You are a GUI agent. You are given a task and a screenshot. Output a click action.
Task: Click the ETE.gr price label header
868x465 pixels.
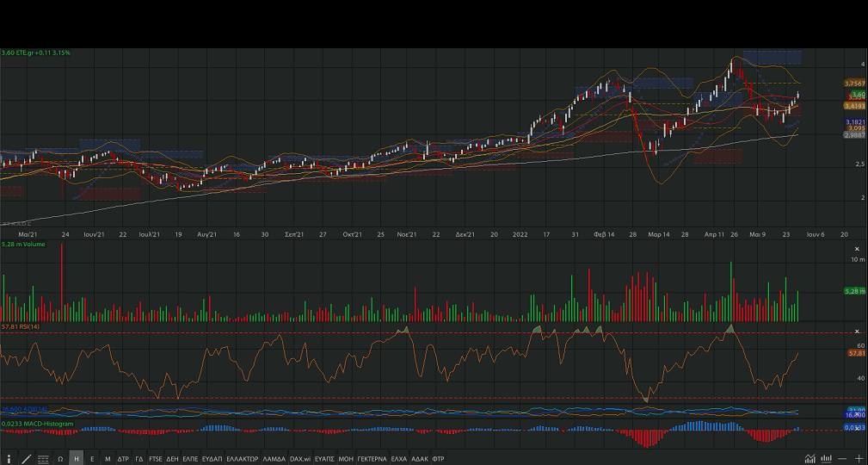(x=36, y=53)
